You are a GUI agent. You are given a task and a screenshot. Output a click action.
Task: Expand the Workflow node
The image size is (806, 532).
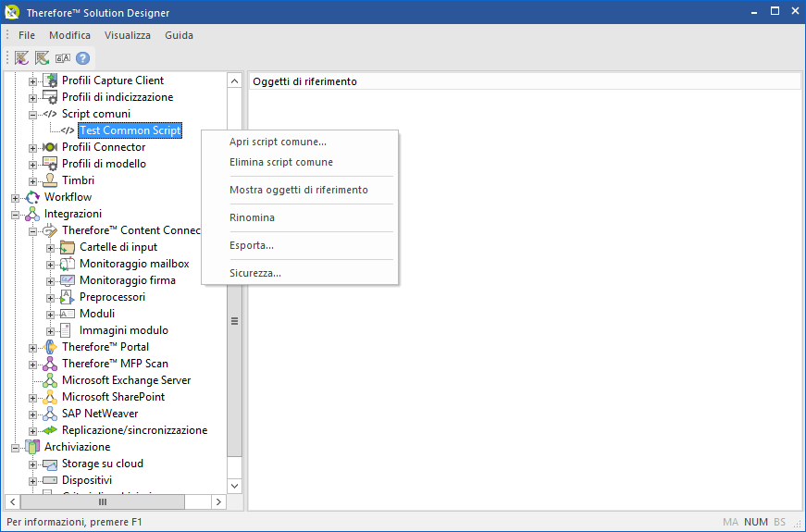[x=16, y=198]
